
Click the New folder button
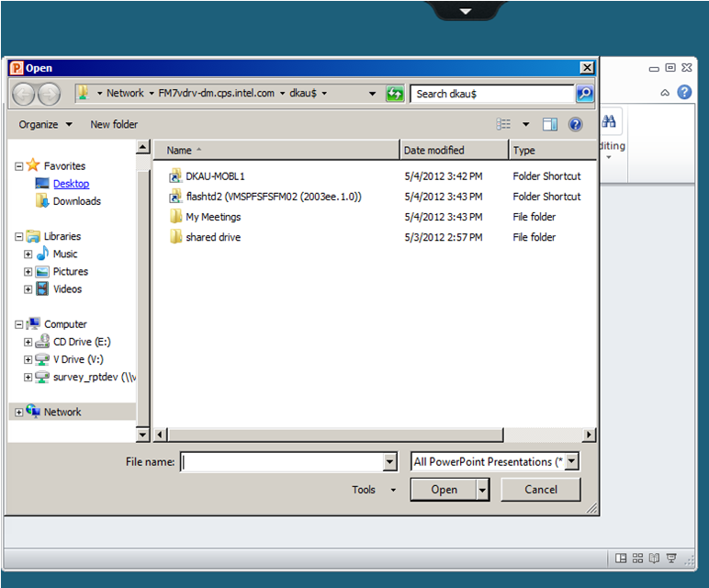[x=114, y=124]
